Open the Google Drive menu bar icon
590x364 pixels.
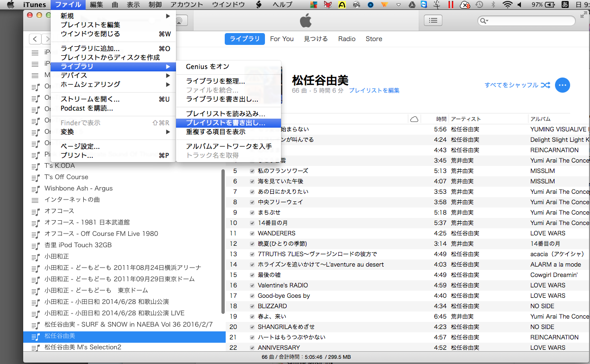(x=412, y=5)
